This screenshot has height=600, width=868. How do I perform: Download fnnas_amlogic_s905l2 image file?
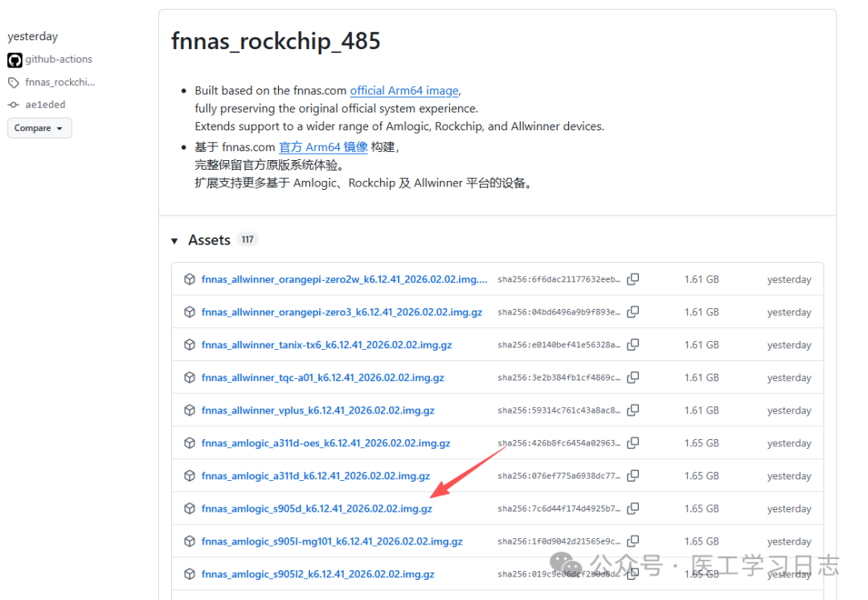(x=317, y=574)
